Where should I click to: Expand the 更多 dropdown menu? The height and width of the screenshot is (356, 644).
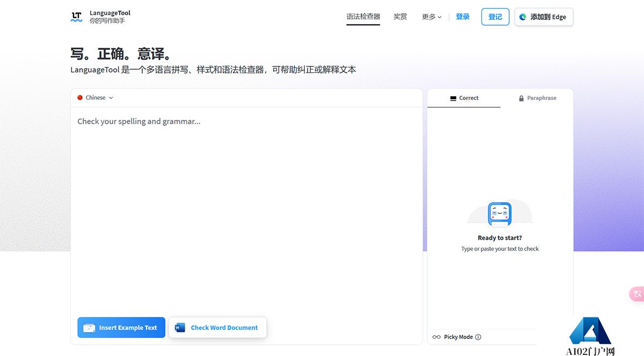click(431, 17)
